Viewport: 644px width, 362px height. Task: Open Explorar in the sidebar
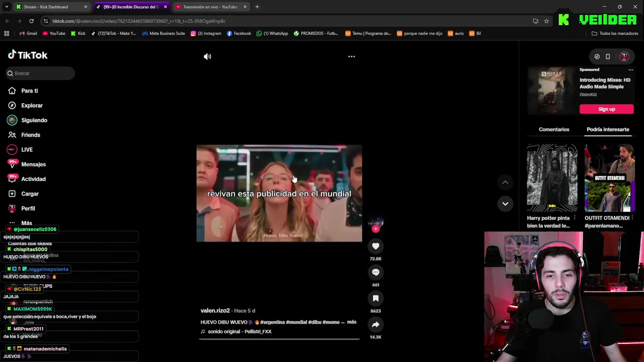(32, 106)
